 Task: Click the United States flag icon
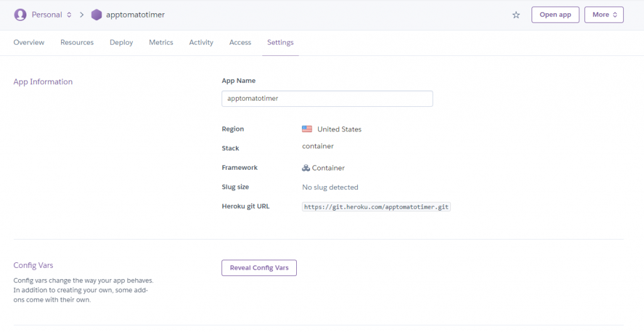tap(307, 129)
